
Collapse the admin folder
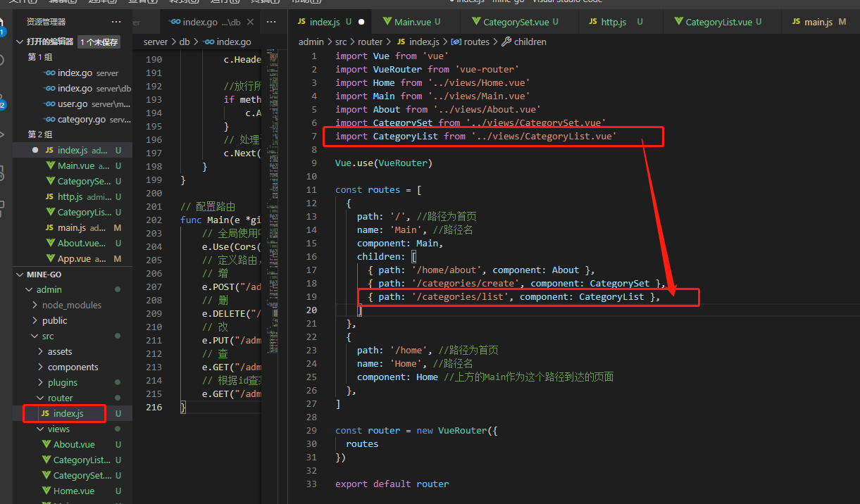tap(28, 290)
